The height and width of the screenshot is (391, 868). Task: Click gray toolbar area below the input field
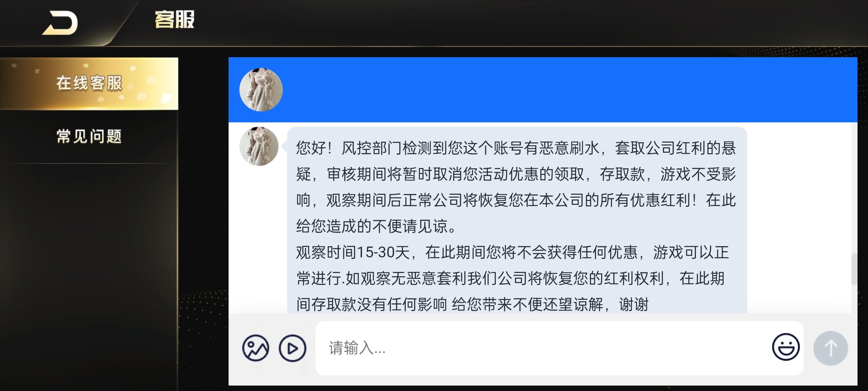click(x=542, y=381)
